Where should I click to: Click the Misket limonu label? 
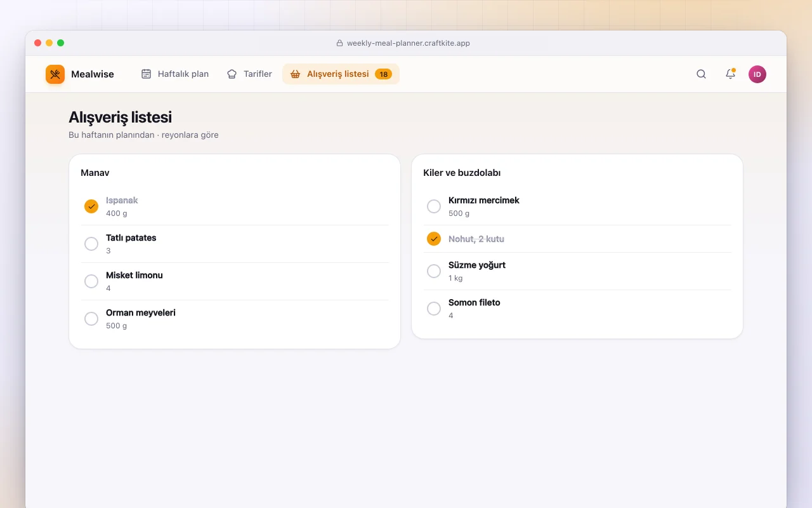(x=134, y=275)
